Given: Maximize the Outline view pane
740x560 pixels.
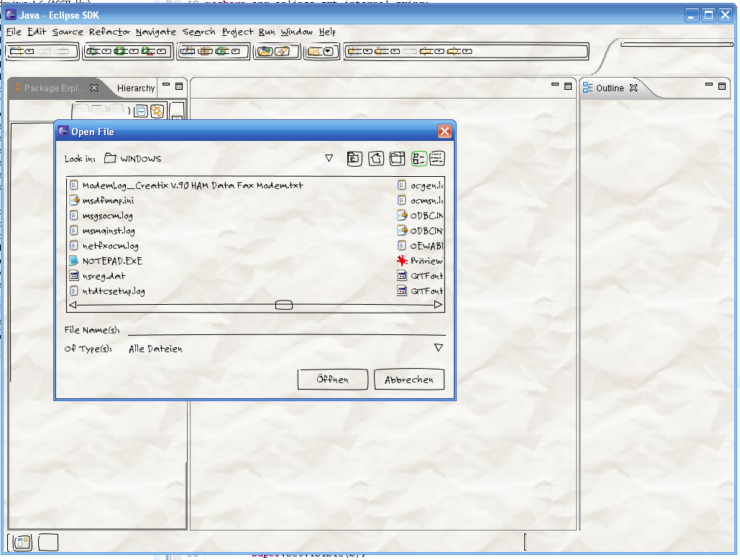Looking at the screenshot, I should (x=722, y=86).
